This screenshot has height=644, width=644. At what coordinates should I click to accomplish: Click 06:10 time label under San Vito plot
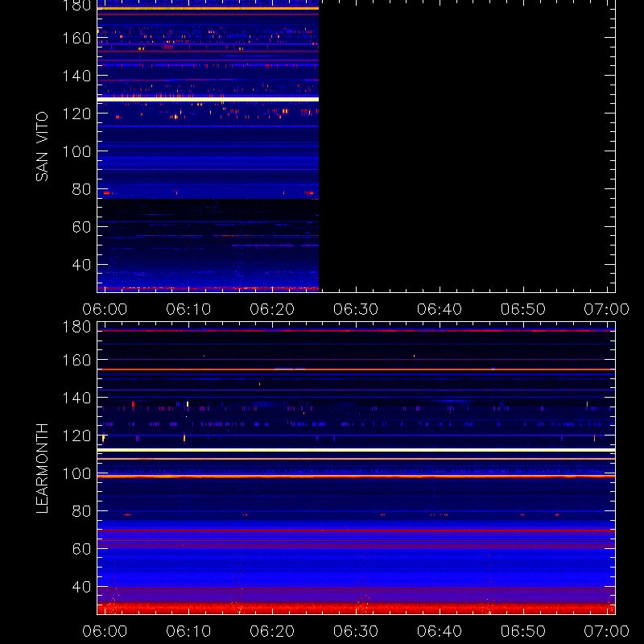188,309
